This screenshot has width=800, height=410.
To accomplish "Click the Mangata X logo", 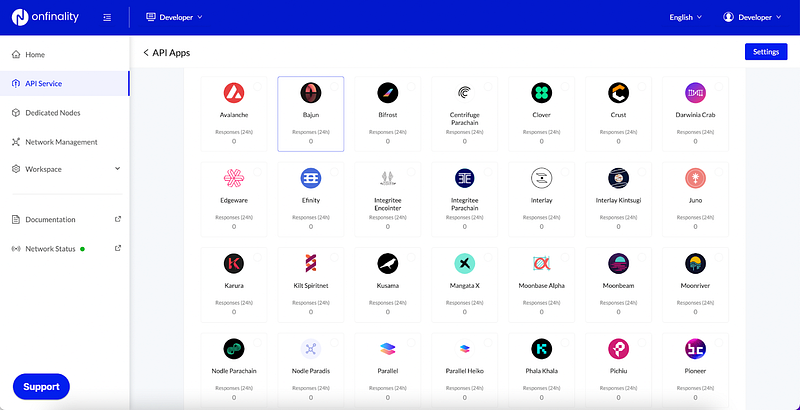I will coord(464,264).
